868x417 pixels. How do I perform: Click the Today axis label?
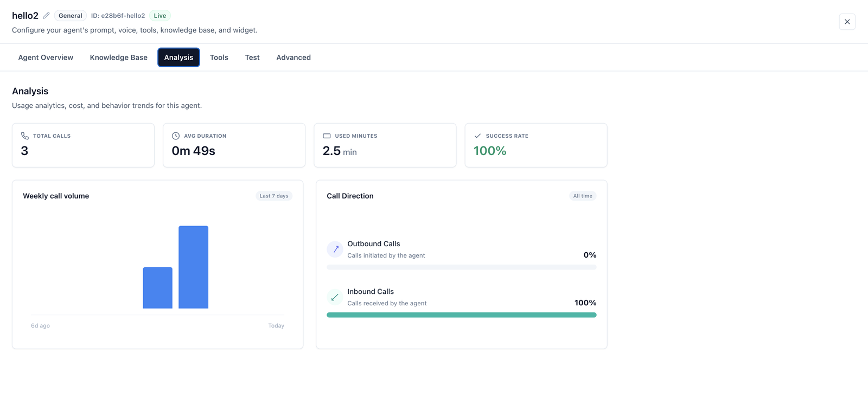pos(276,326)
